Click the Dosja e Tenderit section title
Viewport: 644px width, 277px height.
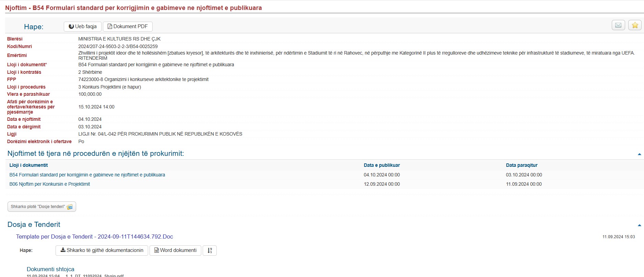pos(34,224)
